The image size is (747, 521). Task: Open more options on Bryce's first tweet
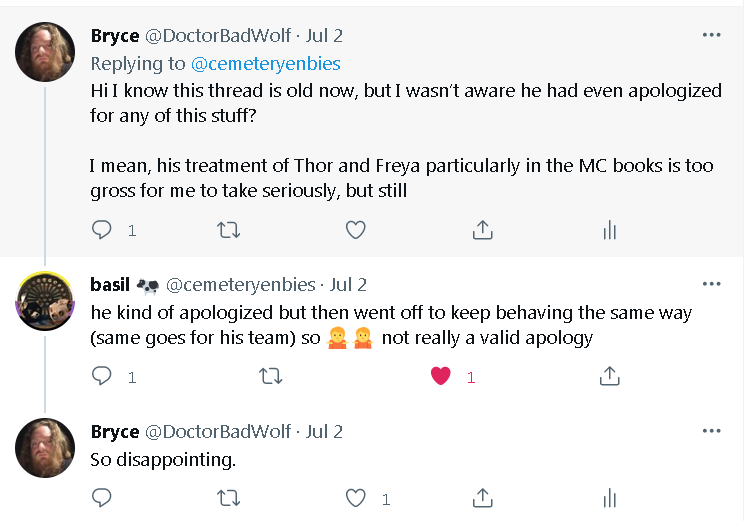(711, 35)
